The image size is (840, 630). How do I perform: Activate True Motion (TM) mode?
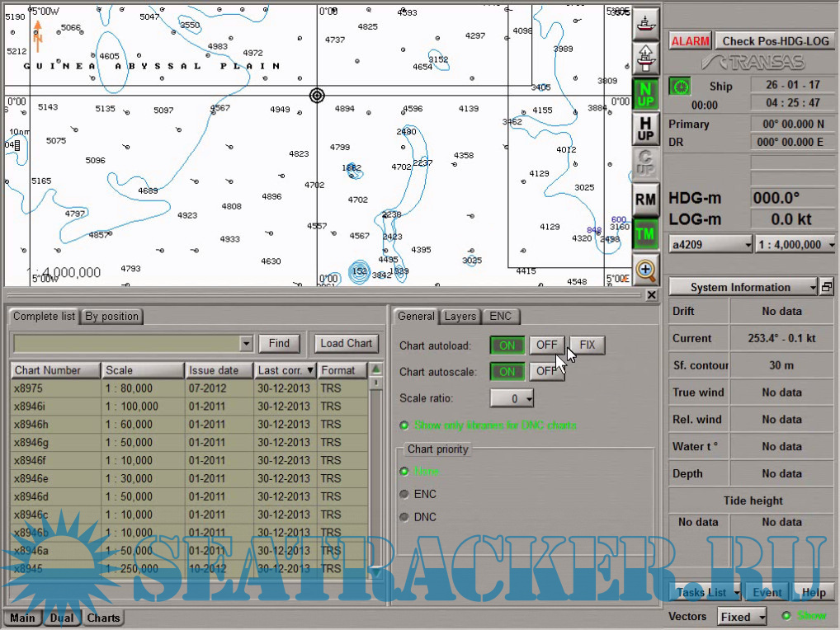point(646,234)
